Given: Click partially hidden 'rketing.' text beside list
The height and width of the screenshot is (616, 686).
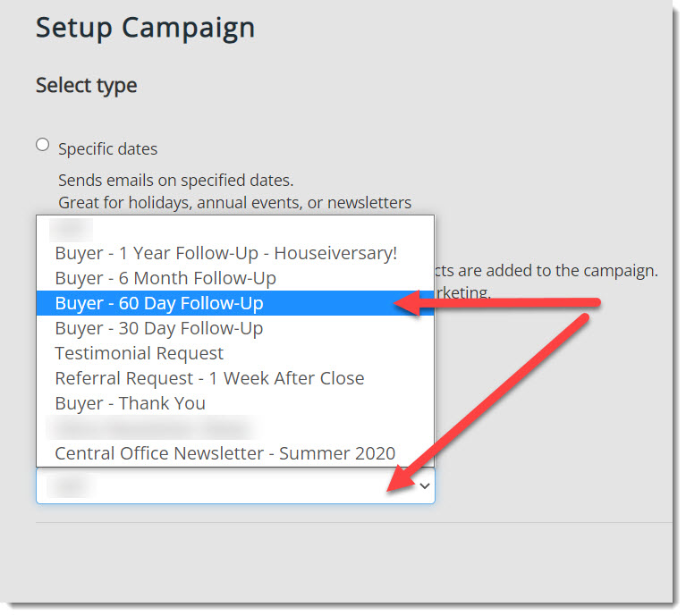Looking at the screenshot, I should pyautogui.click(x=462, y=292).
